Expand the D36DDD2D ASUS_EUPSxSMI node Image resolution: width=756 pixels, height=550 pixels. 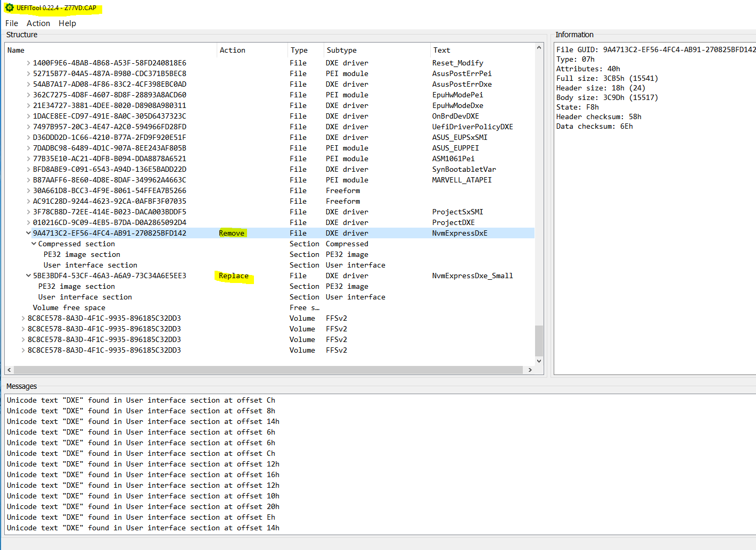(28, 137)
